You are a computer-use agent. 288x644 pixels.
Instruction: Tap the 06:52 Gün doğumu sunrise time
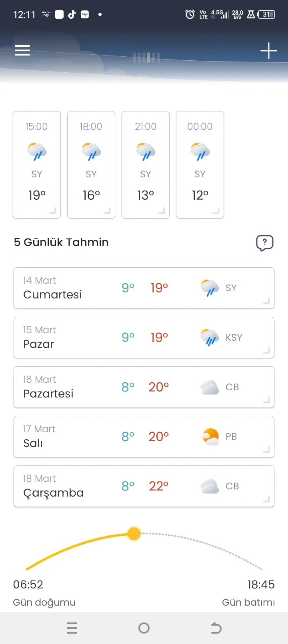coord(28,585)
